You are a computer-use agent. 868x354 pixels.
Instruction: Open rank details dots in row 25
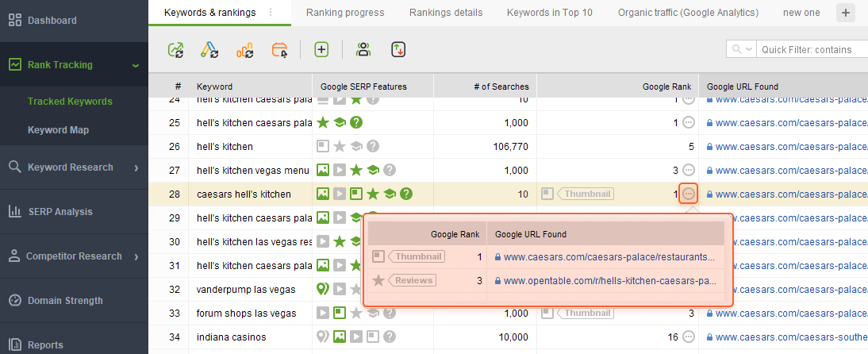click(689, 122)
